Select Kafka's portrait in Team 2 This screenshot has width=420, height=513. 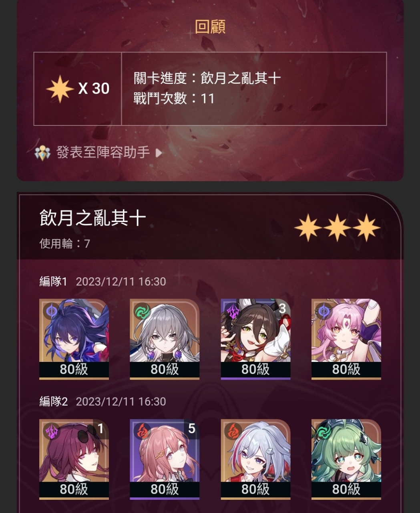[74, 459]
